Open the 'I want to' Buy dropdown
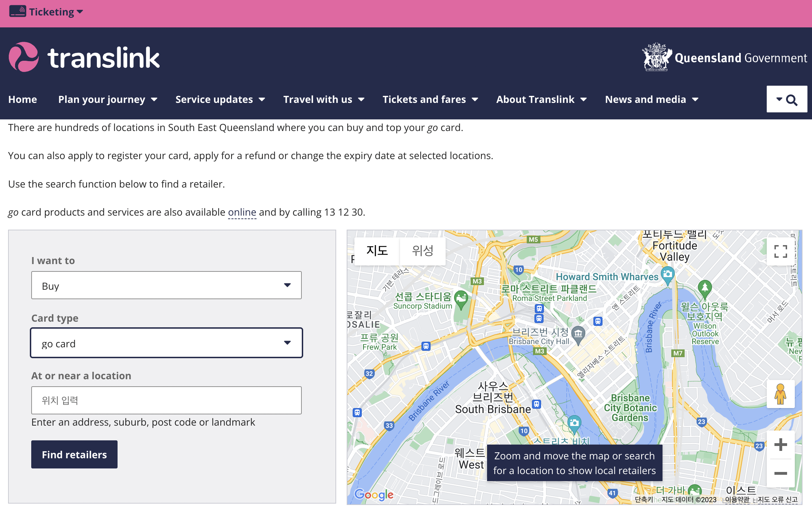This screenshot has height=512, width=812. coord(166,285)
